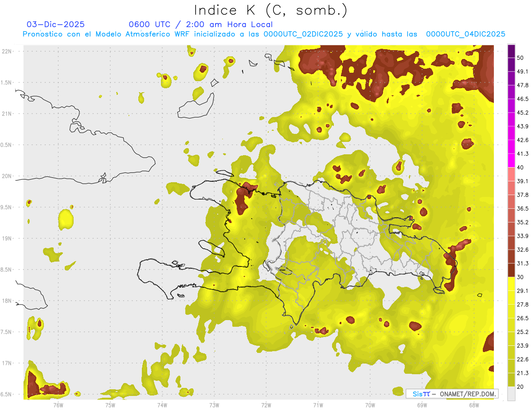This screenshot has height=411, width=532.
Task: Click the legend value '20'
Action: 521,387
